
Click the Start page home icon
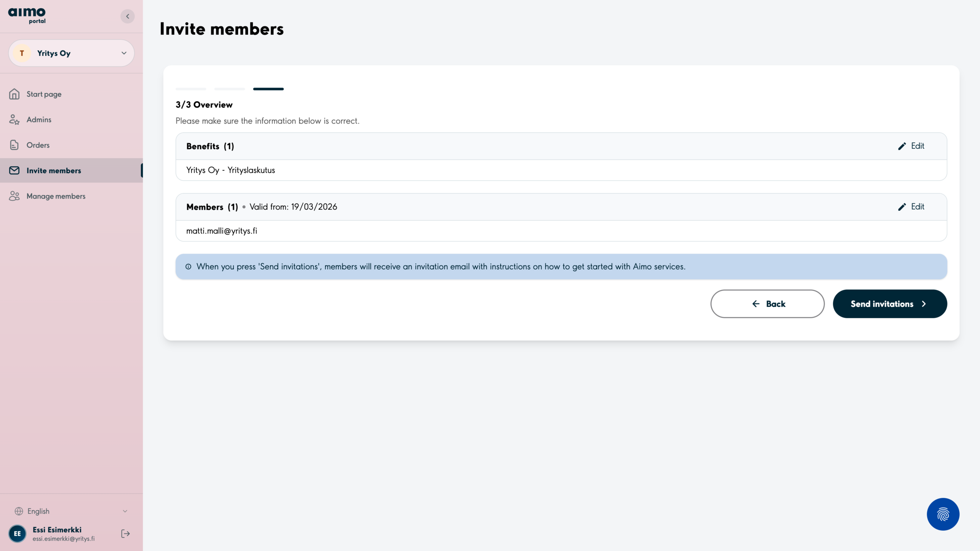click(14, 94)
